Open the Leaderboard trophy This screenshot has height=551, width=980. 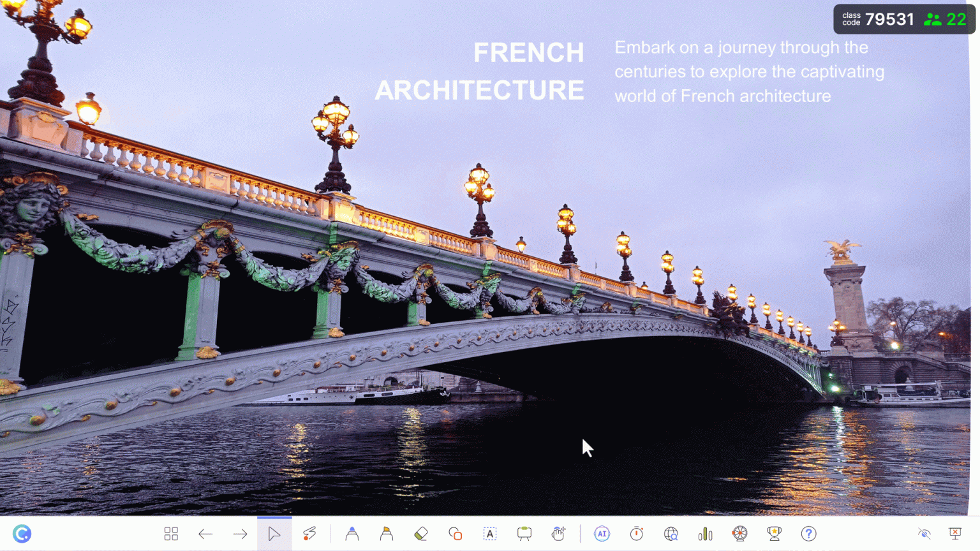774,534
